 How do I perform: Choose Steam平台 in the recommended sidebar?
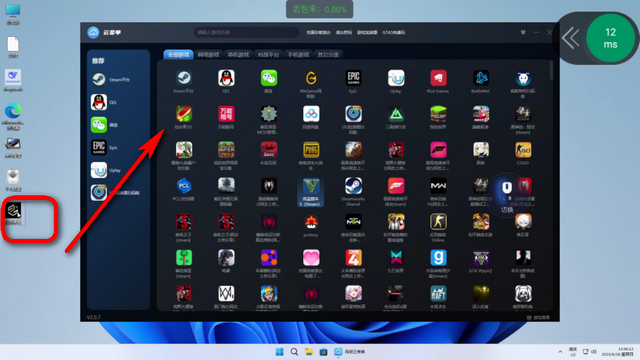pyautogui.click(x=111, y=80)
